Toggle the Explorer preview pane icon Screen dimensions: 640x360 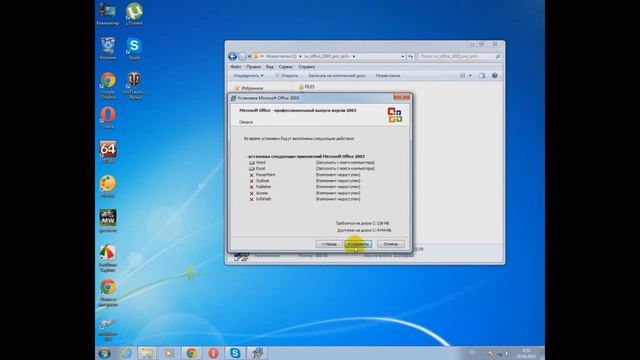point(482,76)
